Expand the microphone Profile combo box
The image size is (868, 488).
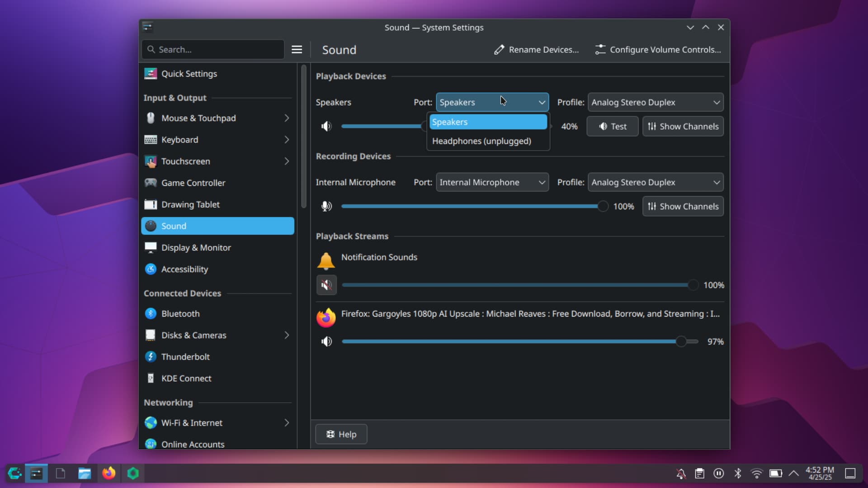[x=656, y=182]
